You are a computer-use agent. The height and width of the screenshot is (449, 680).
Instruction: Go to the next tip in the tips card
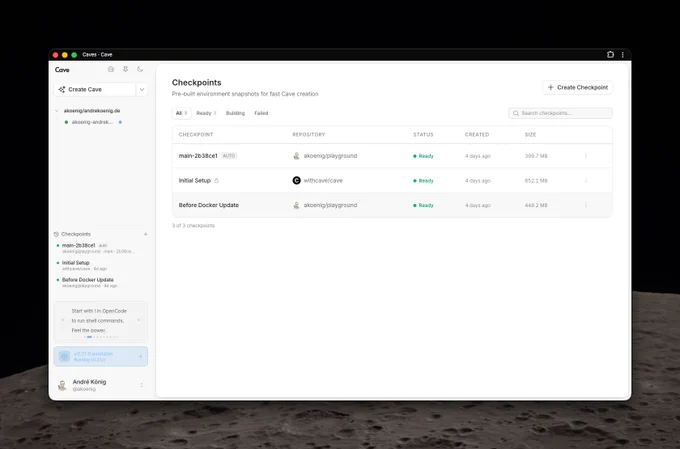(139, 321)
